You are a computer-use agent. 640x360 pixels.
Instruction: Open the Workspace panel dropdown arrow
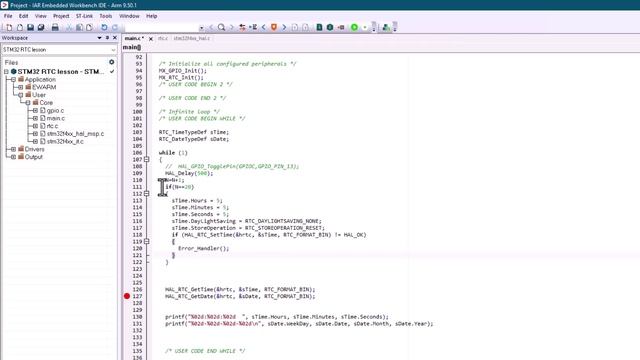[x=99, y=38]
